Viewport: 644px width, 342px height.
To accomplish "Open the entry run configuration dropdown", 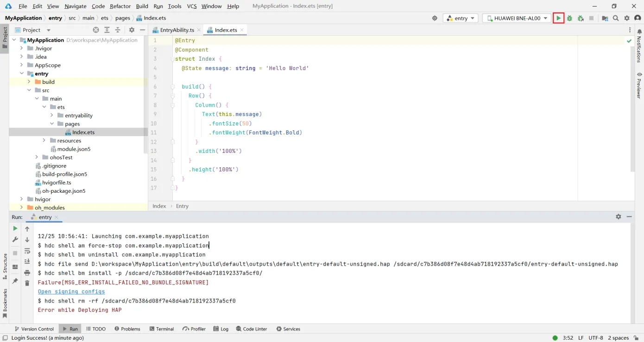I will pyautogui.click(x=460, y=18).
